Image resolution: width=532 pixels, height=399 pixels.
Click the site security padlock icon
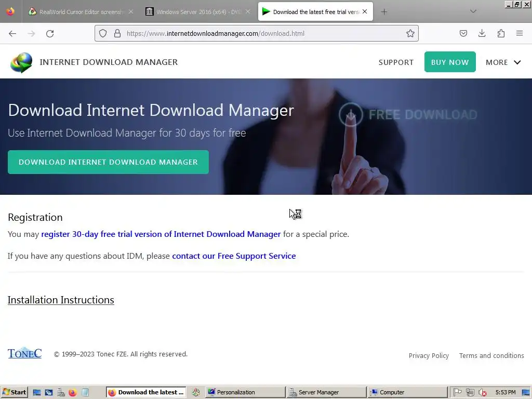pyautogui.click(x=117, y=33)
